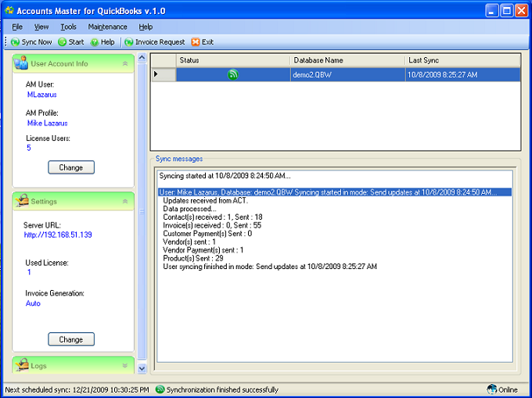
Task: Sort by the Last Sync column header
Action: pyautogui.click(x=462, y=60)
